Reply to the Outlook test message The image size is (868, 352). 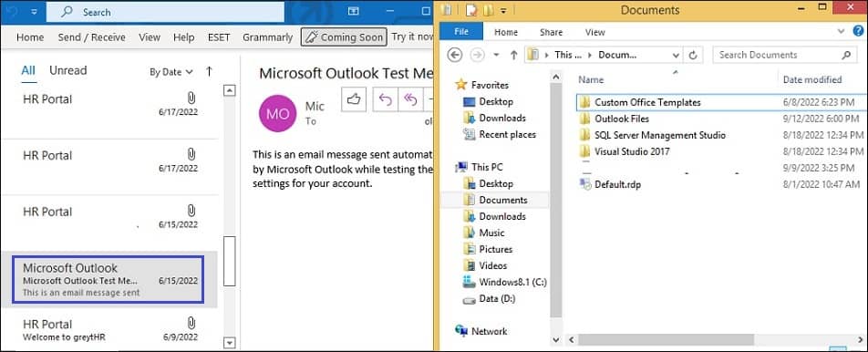[386, 99]
